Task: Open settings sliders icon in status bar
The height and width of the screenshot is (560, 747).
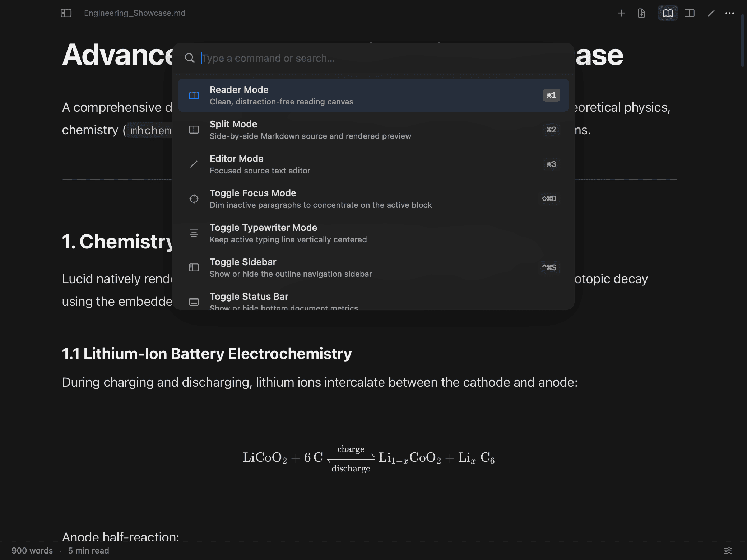Action: tap(727, 551)
